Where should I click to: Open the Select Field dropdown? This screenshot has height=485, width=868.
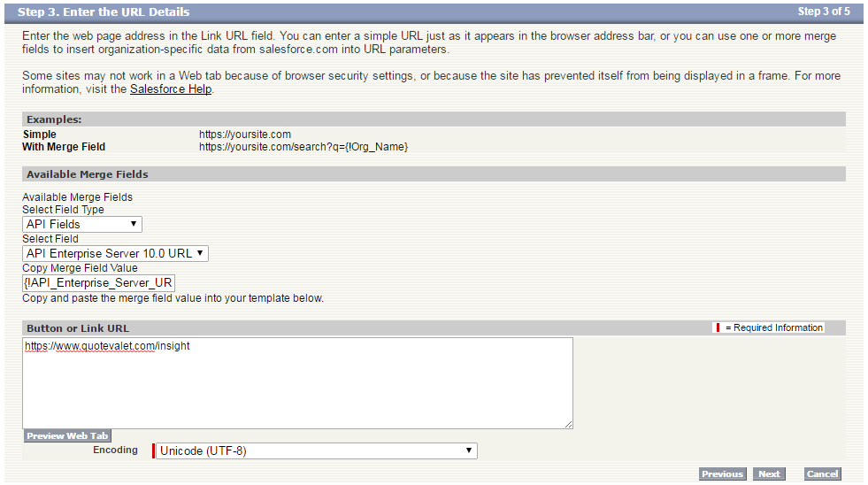115,253
